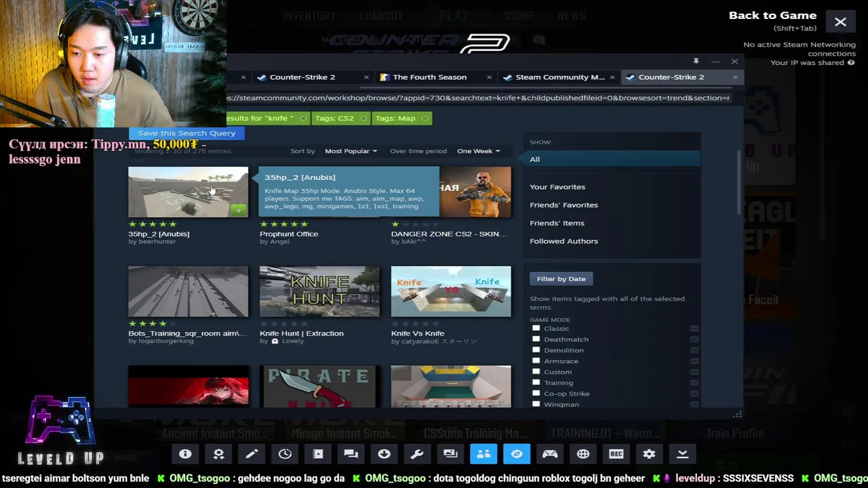Close The Fourth Season tab

click(x=489, y=77)
